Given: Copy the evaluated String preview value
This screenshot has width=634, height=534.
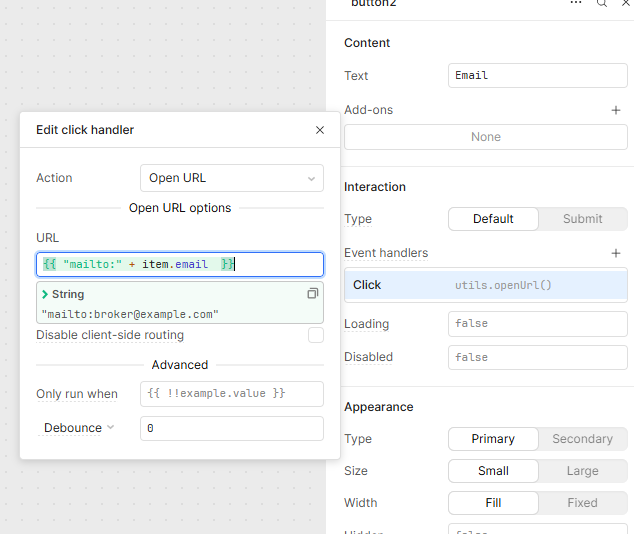Looking at the screenshot, I should 313,294.
